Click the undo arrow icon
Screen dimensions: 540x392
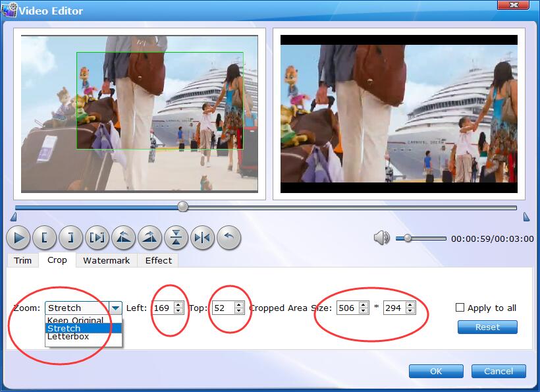pyautogui.click(x=229, y=238)
